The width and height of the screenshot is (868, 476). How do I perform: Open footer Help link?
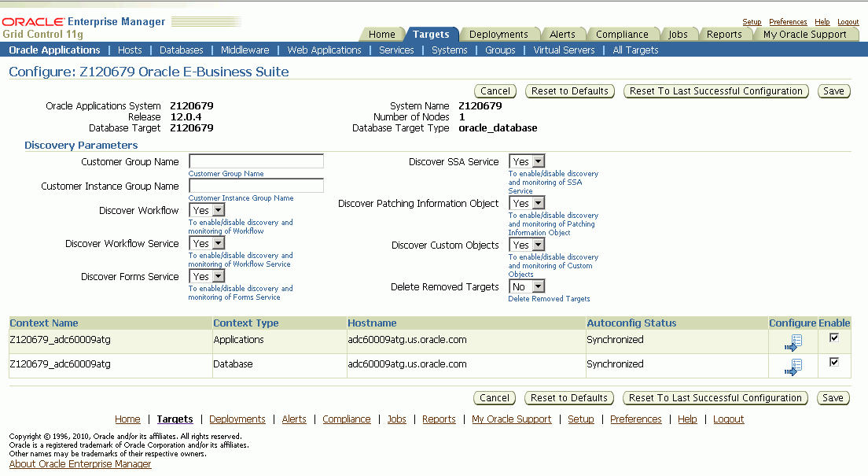[x=687, y=419]
